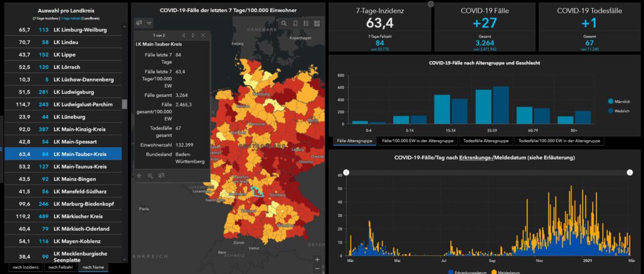Image resolution: width=644 pixels, height=274 pixels.
Task: Sort list with nach Fallzahl tab
Action: coord(60,267)
